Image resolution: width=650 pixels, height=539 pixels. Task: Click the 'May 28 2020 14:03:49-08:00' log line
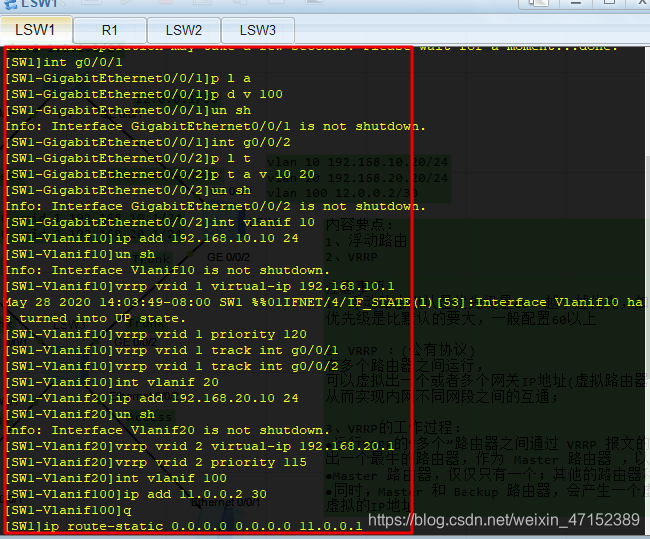coord(324,303)
